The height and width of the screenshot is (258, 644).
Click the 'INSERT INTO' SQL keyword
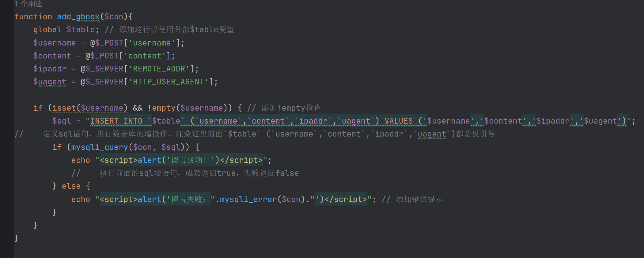pyautogui.click(x=116, y=121)
